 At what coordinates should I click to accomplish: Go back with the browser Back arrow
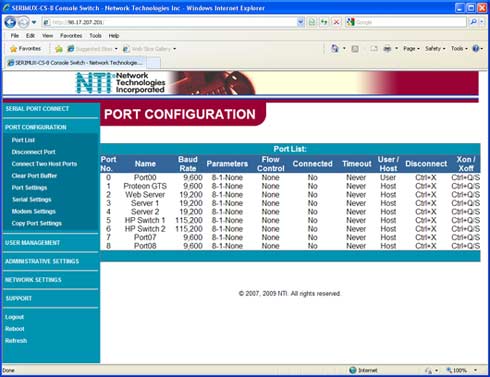pyautogui.click(x=10, y=22)
